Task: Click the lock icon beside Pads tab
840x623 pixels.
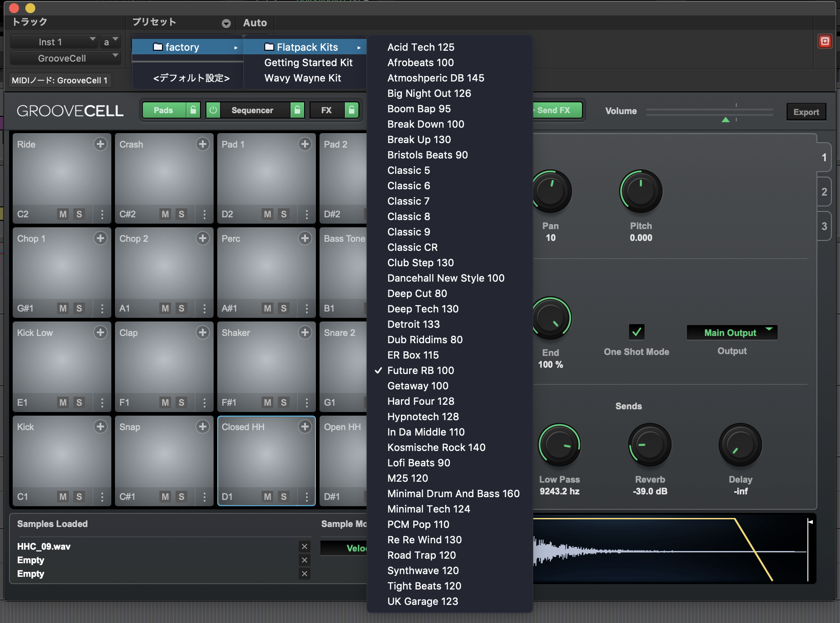Action: click(x=193, y=110)
